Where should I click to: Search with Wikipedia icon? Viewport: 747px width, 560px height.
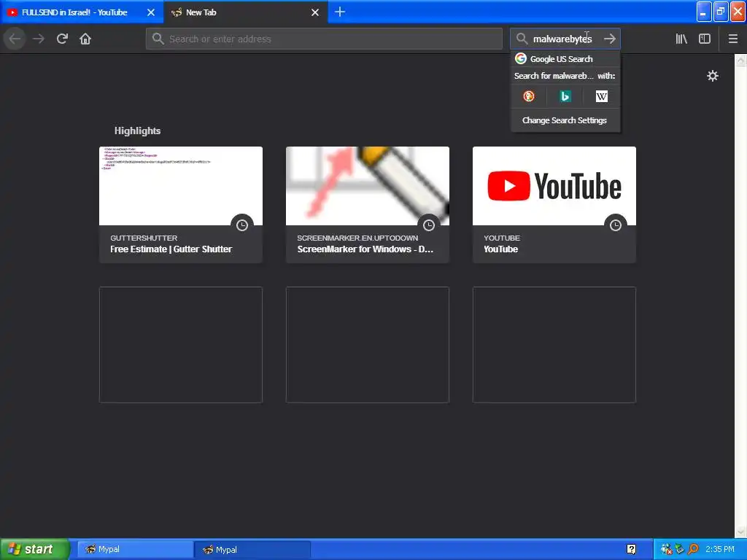[601, 96]
